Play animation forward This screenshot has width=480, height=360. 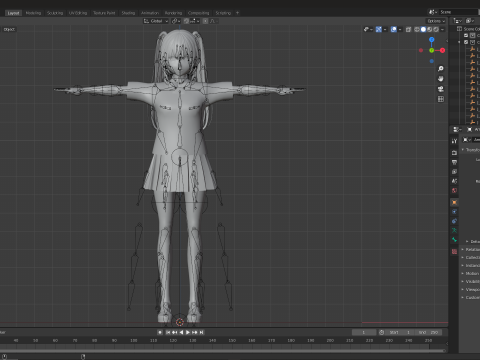(x=188, y=332)
